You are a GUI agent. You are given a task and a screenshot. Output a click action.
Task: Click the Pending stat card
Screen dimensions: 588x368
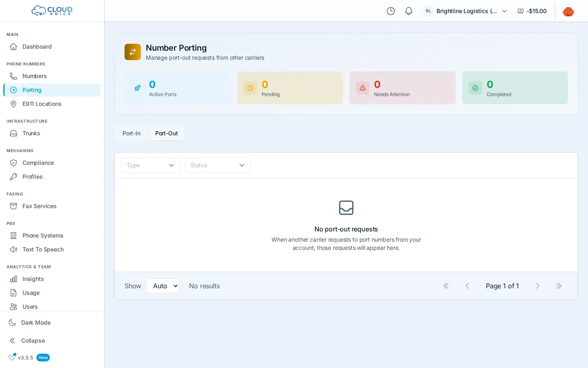pyautogui.click(x=290, y=88)
